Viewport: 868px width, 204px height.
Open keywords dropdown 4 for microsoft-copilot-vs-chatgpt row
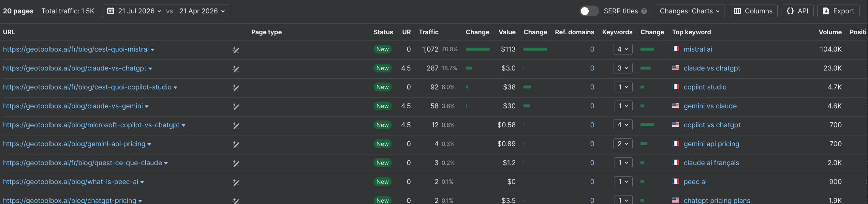[622, 125]
